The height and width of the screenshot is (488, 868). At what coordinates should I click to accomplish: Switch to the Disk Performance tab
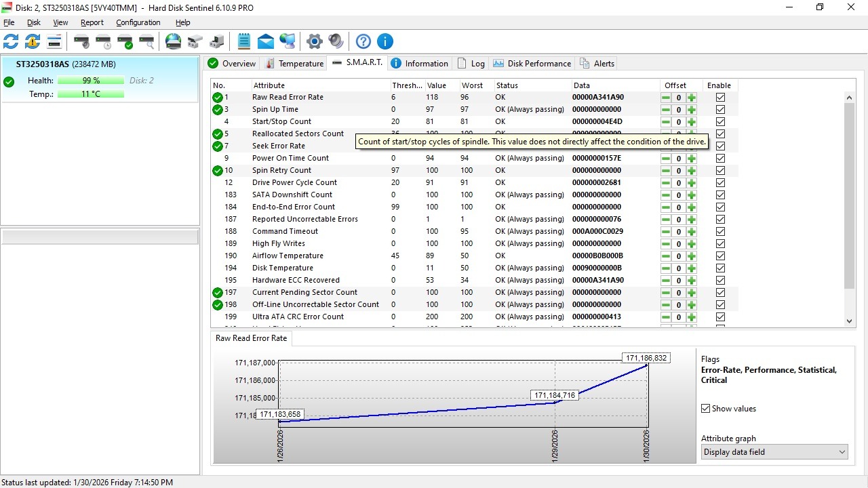(x=532, y=64)
